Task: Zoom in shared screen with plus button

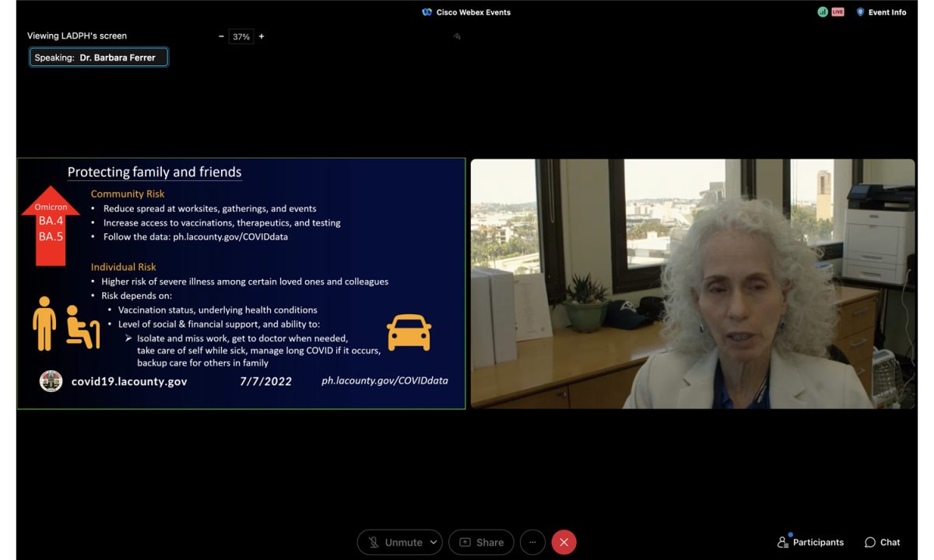Action: pos(261,37)
